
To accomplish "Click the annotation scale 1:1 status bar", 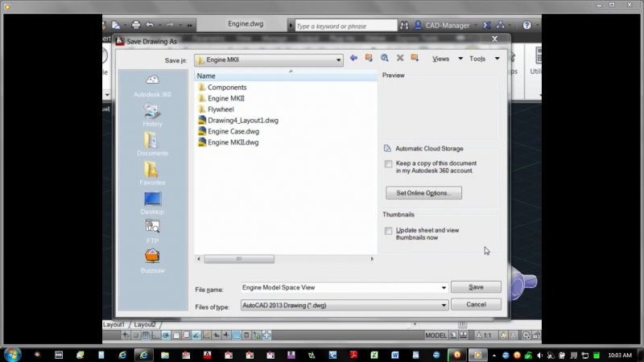I will 485,335.
